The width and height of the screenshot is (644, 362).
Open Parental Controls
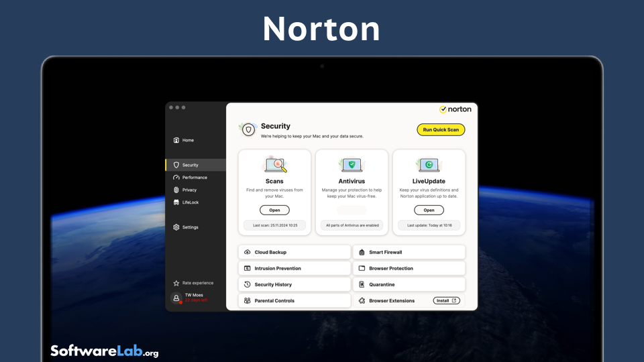(x=294, y=300)
